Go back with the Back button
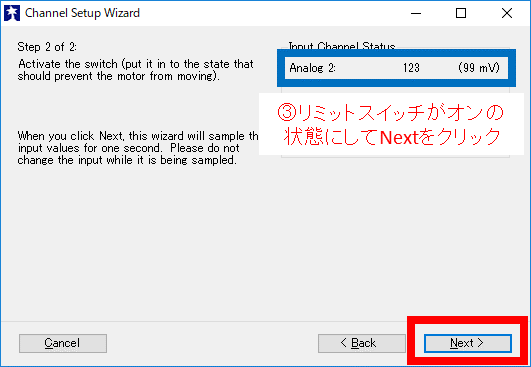Screen dimensions: 531x367 (x=361, y=343)
